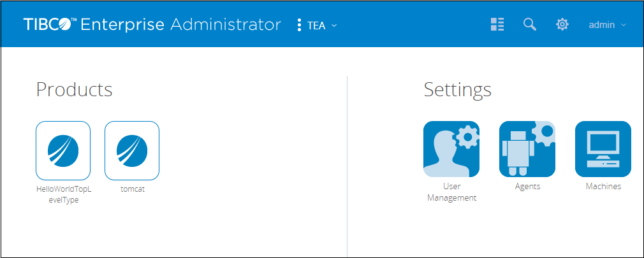Screen dimensions: 644x258
Task: Switch to the tile list view icon
Action: tap(497, 25)
